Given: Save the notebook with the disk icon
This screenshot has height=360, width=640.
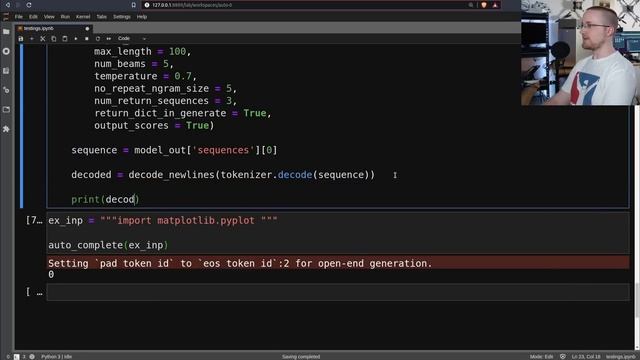Looking at the screenshot, I should [20, 39].
